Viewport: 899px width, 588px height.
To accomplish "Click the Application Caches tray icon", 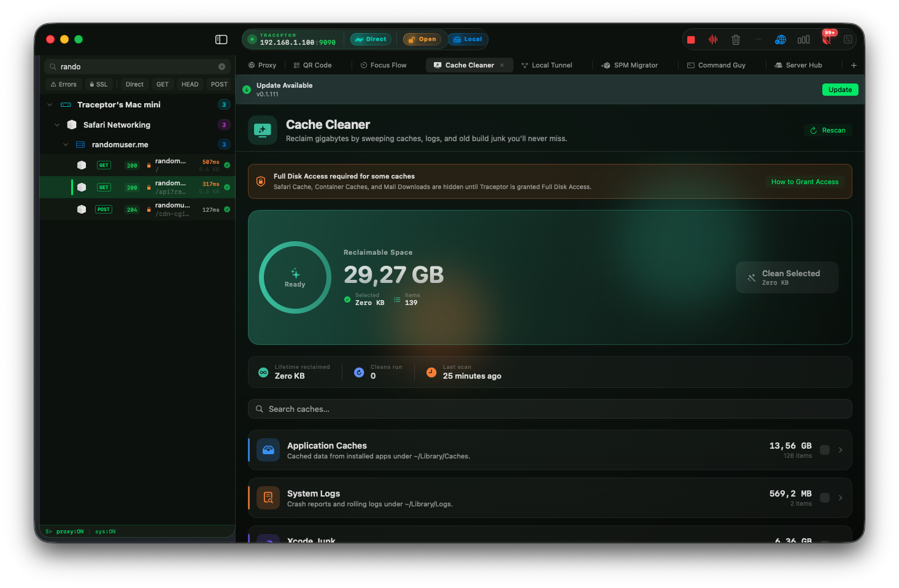I will (x=268, y=450).
